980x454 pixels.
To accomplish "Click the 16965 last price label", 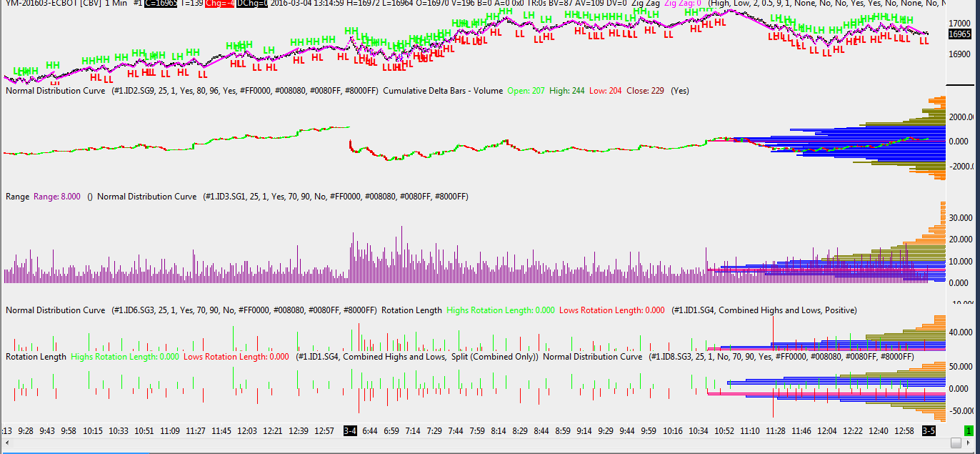I will 959,34.
